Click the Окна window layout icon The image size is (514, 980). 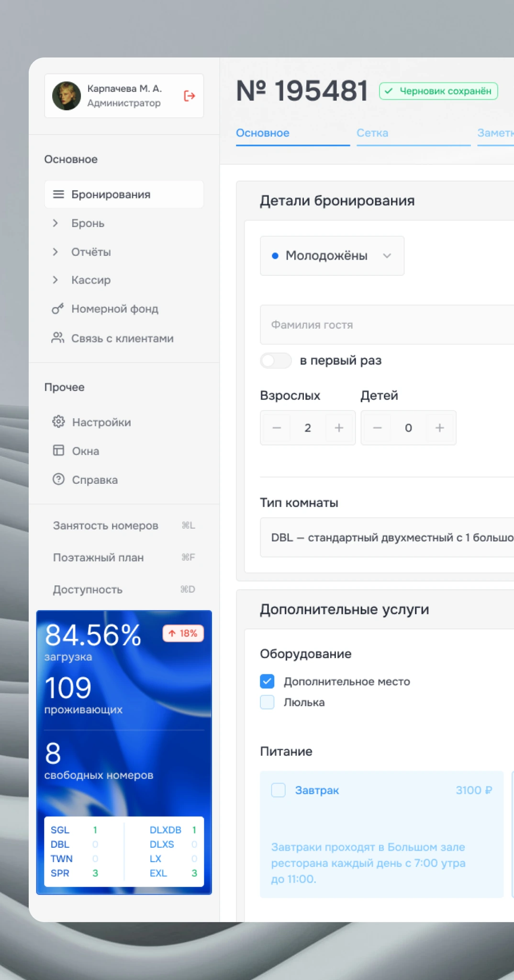58,451
